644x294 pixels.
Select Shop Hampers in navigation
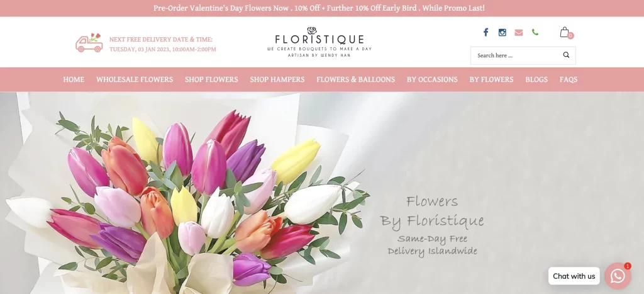tap(277, 79)
